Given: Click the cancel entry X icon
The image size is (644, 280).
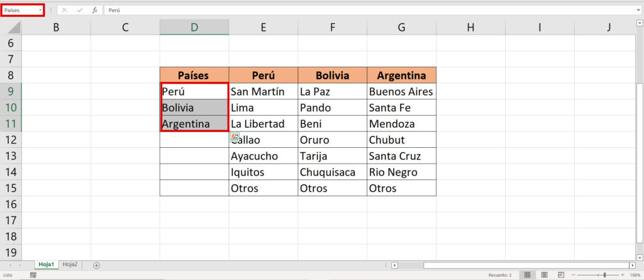Looking at the screenshot, I should [64, 11].
